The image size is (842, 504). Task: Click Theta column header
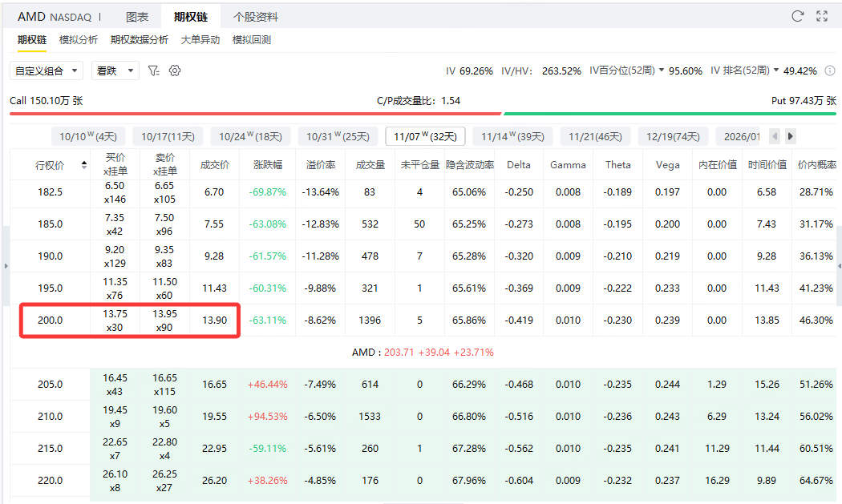click(x=617, y=165)
